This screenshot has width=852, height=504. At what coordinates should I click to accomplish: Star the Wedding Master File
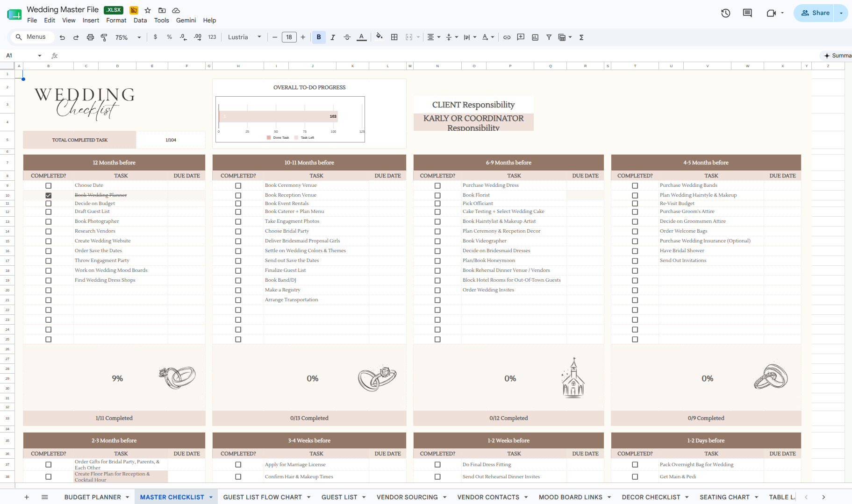[148, 10]
